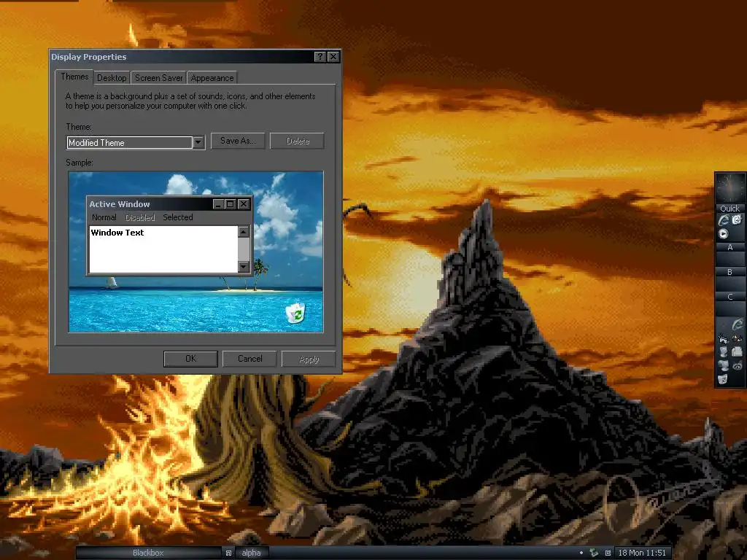Launch Windows Media Player in Quick group
The width and height of the screenshot is (747, 560).
click(723, 234)
